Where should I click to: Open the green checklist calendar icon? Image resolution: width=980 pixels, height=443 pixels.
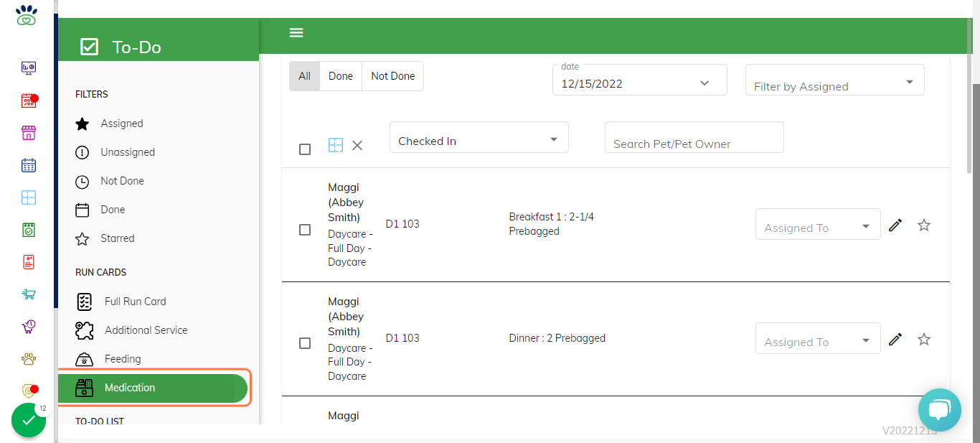[x=28, y=230]
